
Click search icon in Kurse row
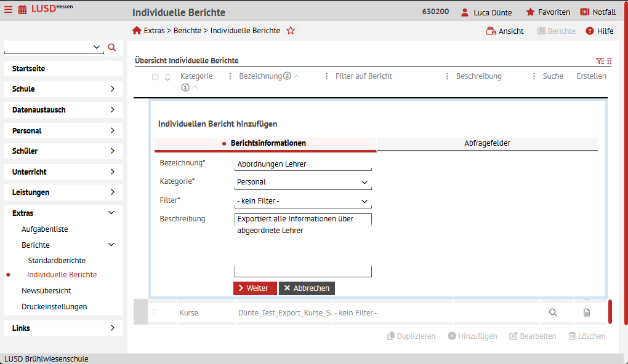click(553, 312)
